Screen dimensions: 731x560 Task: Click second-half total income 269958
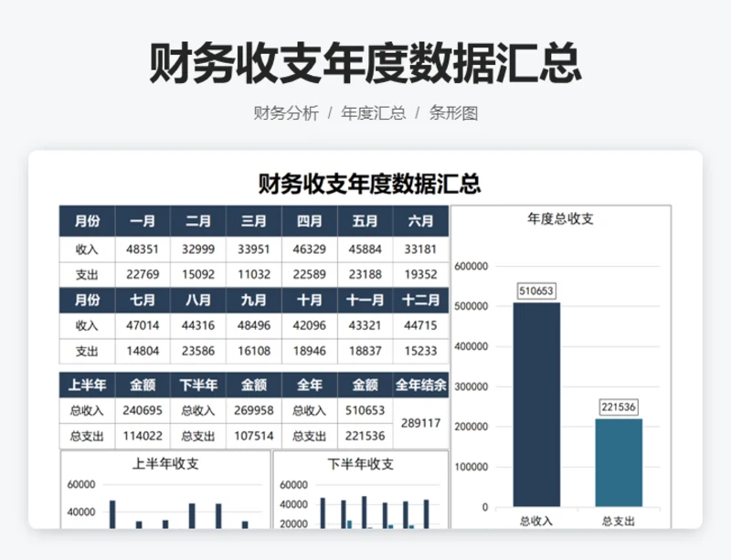tap(254, 410)
